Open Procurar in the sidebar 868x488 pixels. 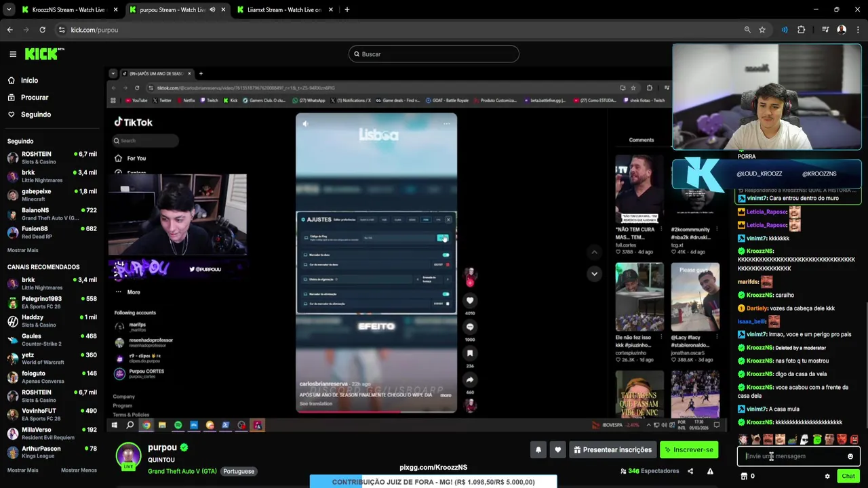point(34,98)
